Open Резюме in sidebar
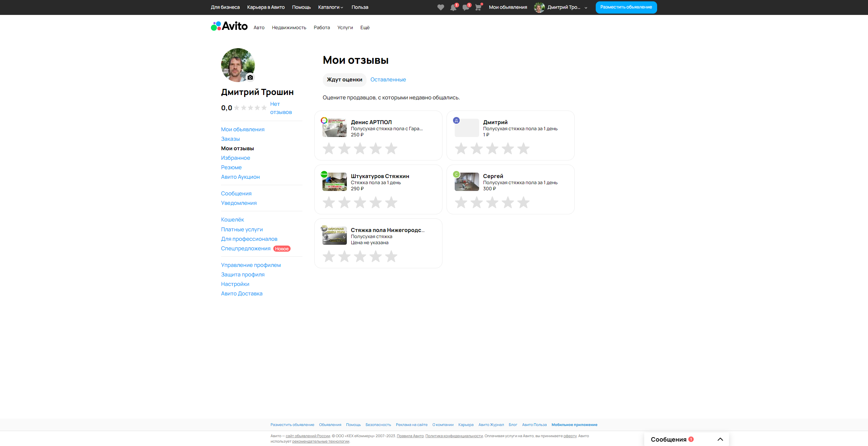The height and width of the screenshot is (446, 868). [x=231, y=168]
